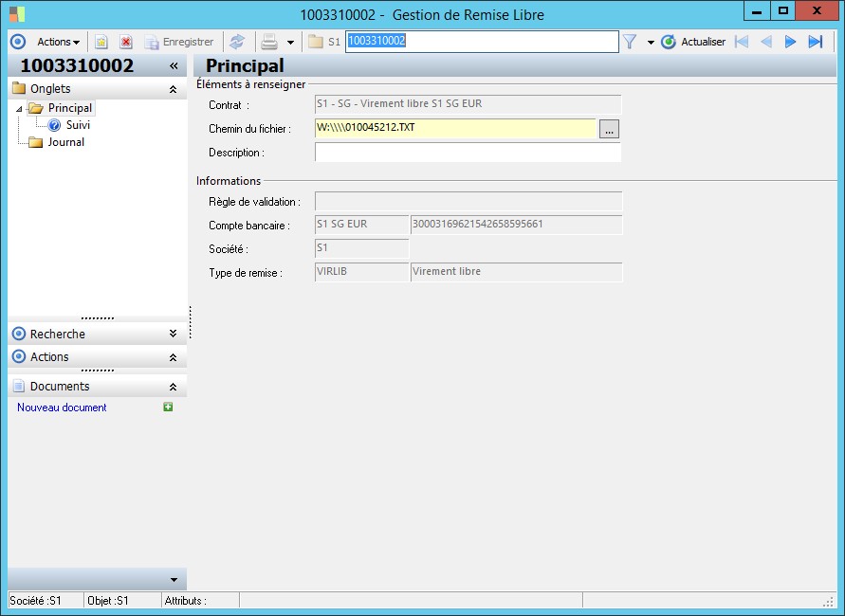Click the Actions panel circle icon
845x616 pixels.
[19, 356]
